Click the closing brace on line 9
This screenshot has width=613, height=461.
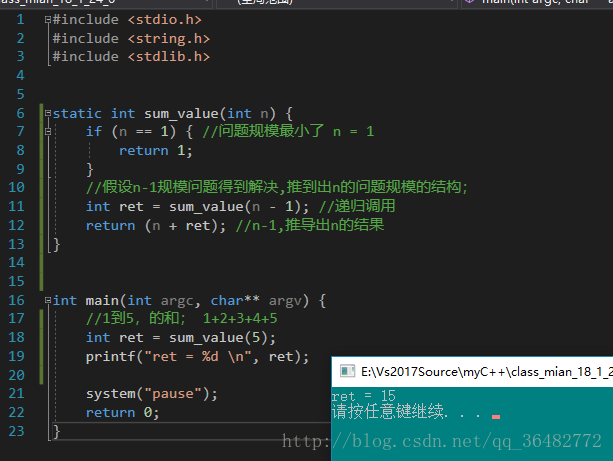[90, 169]
